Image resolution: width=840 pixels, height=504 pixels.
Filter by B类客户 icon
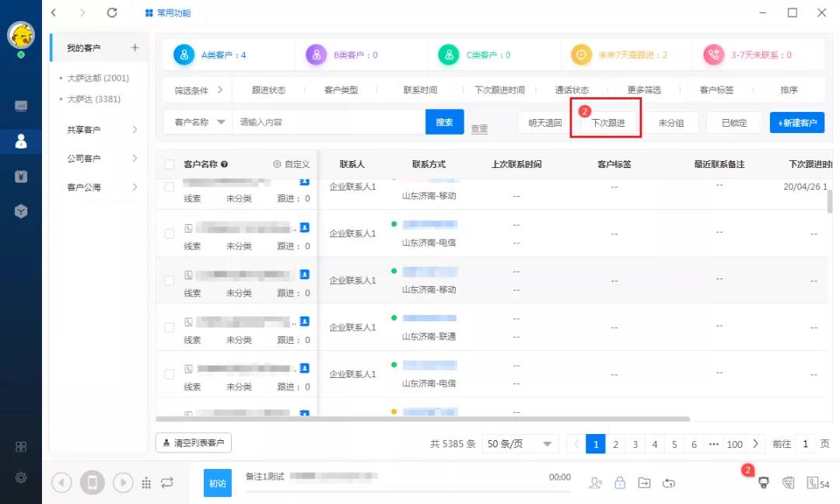[316, 54]
